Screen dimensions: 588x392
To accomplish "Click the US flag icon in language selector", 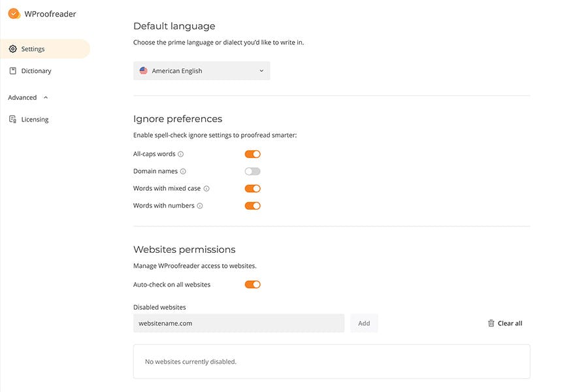I will (143, 71).
